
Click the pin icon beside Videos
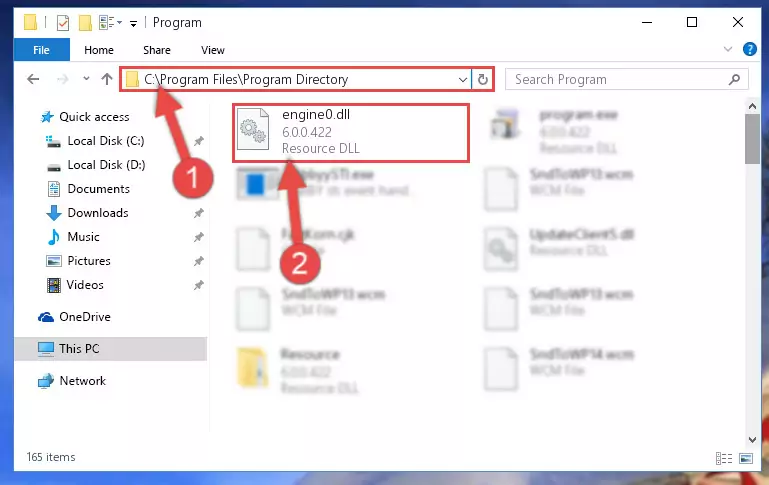(x=199, y=285)
